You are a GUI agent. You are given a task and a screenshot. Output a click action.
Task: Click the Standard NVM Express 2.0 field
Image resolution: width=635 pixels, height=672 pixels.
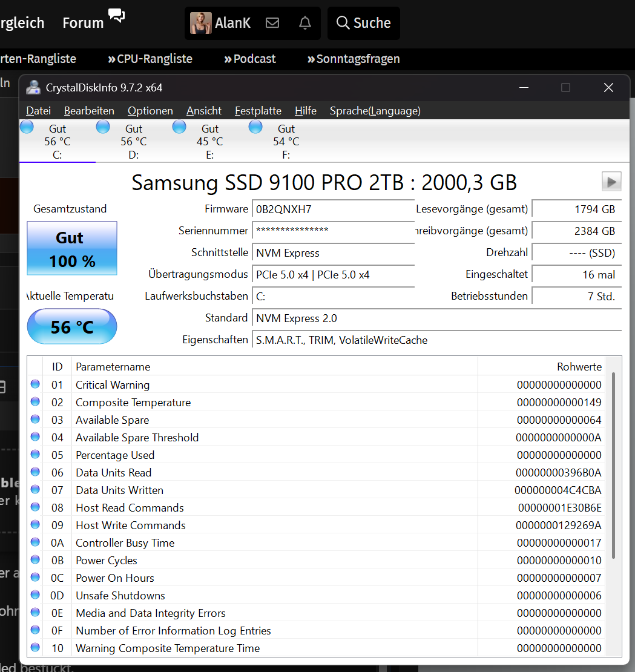pyautogui.click(x=436, y=318)
